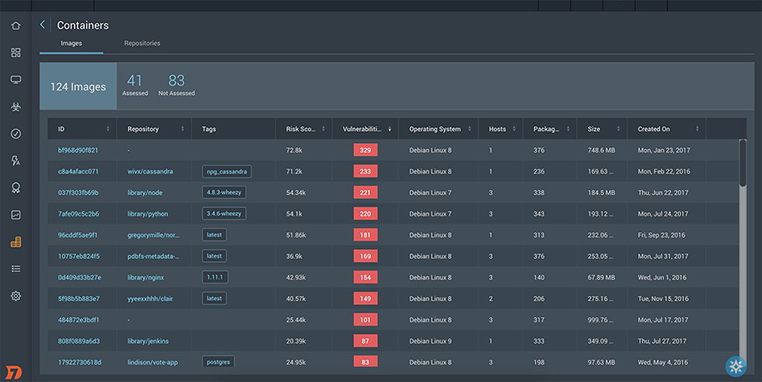Click the blue help snowflake button
The height and width of the screenshot is (382, 762).
click(736, 366)
